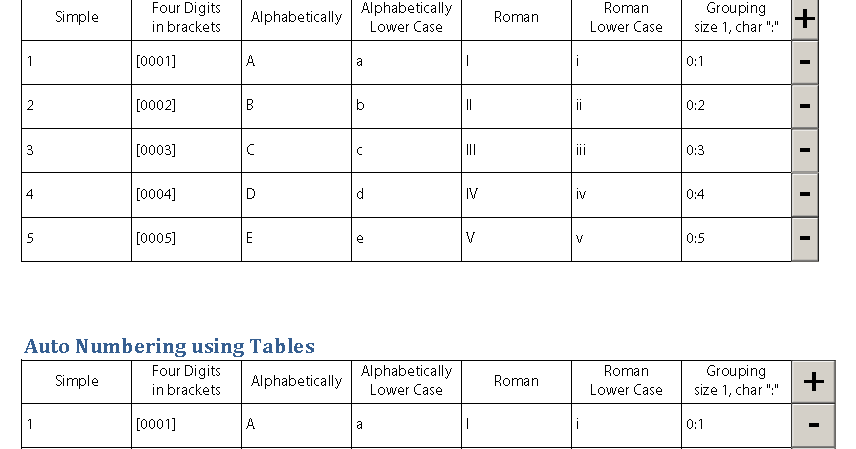856x449 pixels.
Task: Click the 'Simple' header in the first table
Action: 77,17
